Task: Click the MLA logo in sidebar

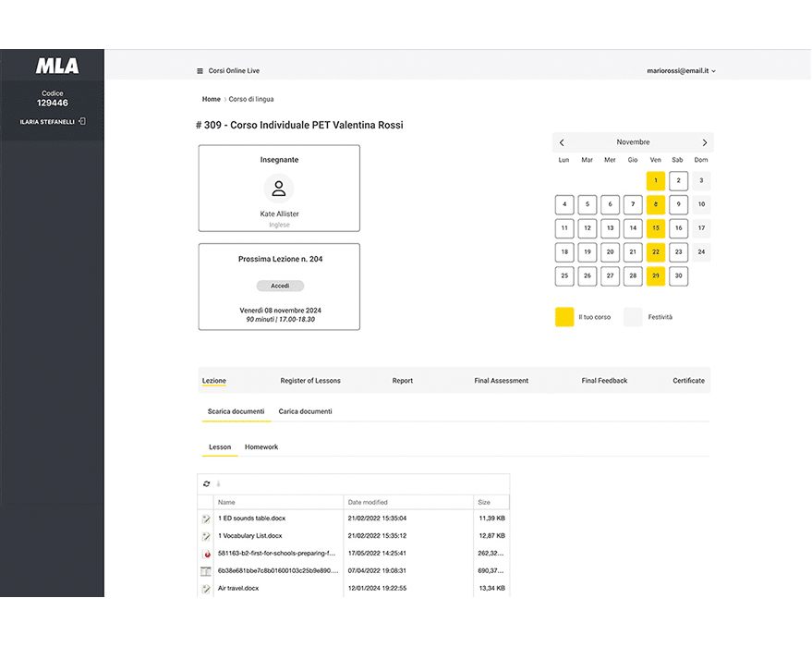Action: 57,66
